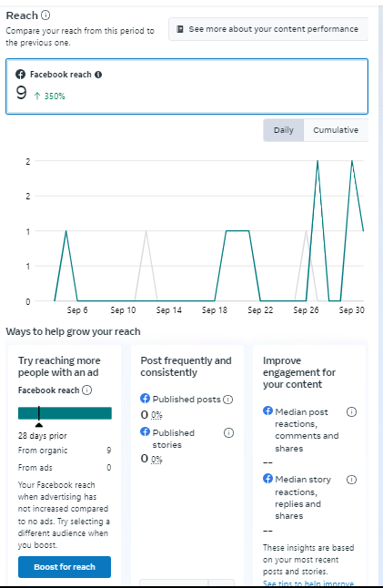Open info icon next to Published stories
The width and height of the screenshot is (383, 588).
pyautogui.click(x=228, y=432)
